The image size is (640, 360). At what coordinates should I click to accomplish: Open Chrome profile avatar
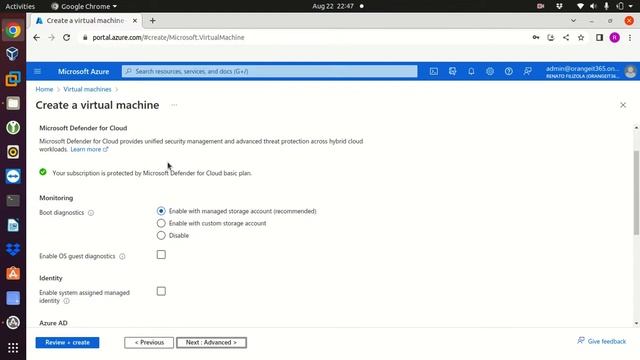pos(615,38)
